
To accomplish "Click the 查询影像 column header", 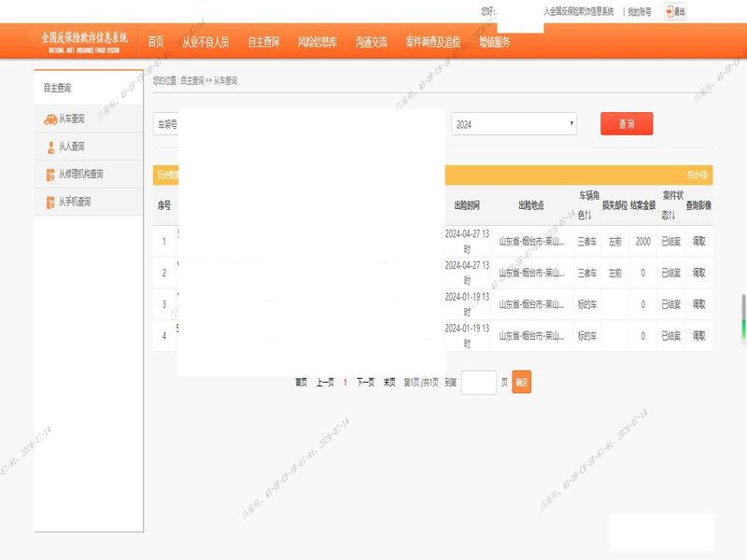I will tap(698, 205).
